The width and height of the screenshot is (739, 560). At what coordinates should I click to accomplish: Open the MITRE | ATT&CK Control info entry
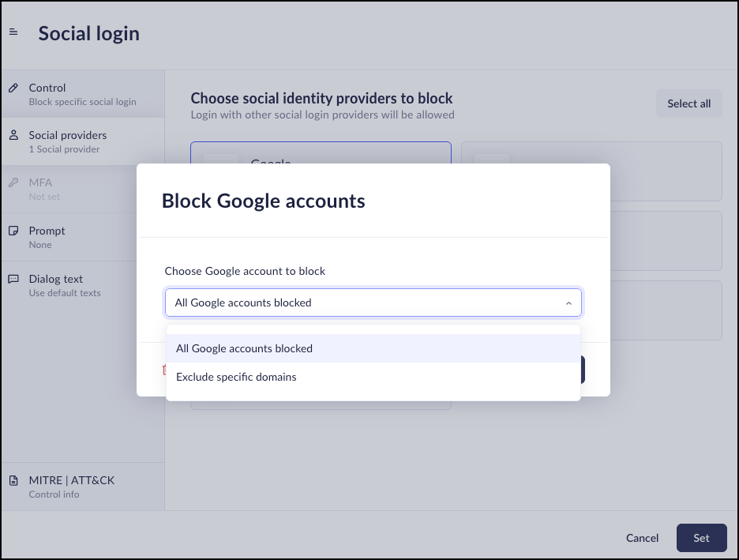pyautogui.click(x=82, y=487)
